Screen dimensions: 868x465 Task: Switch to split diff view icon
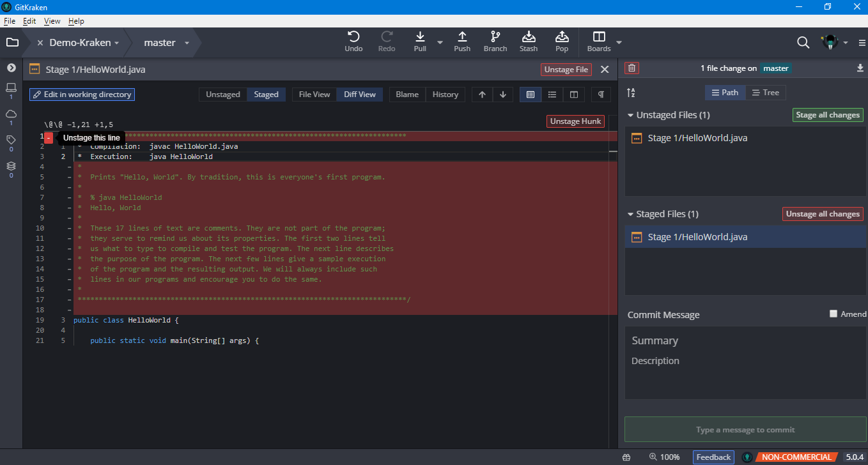(x=574, y=95)
